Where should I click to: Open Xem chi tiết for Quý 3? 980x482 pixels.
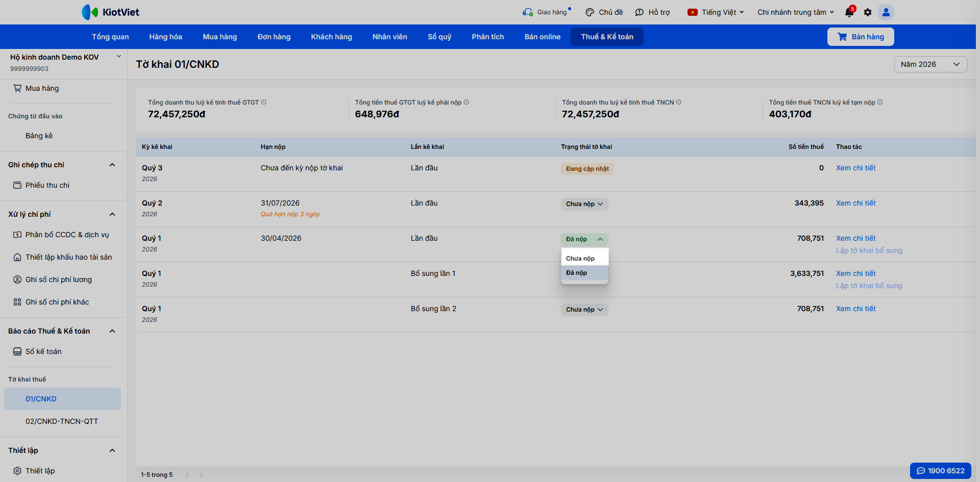click(855, 168)
